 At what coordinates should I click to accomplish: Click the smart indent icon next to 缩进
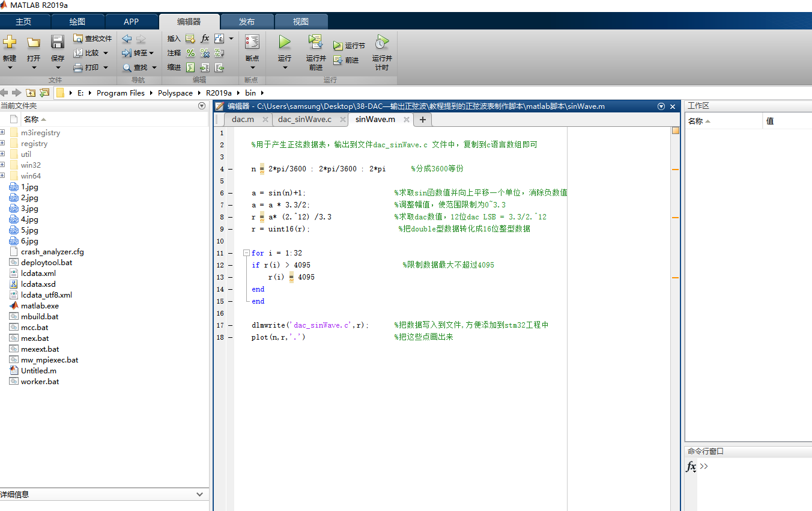[190, 67]
